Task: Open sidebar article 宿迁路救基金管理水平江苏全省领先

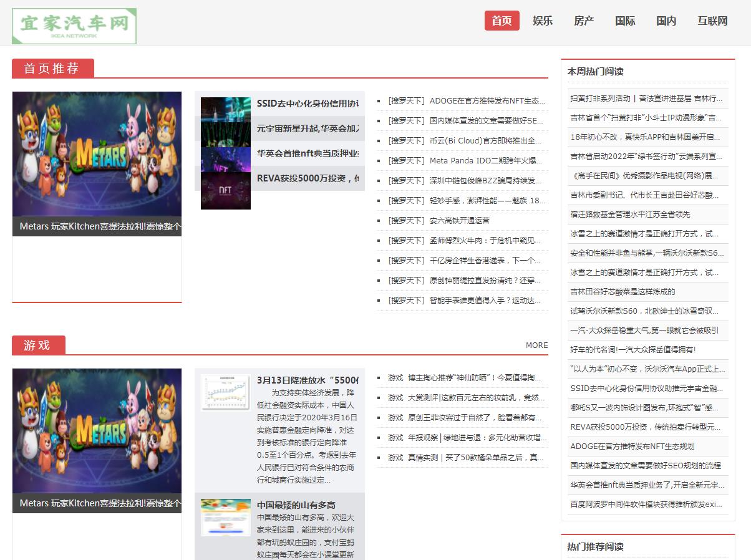Action: (630, 214)
